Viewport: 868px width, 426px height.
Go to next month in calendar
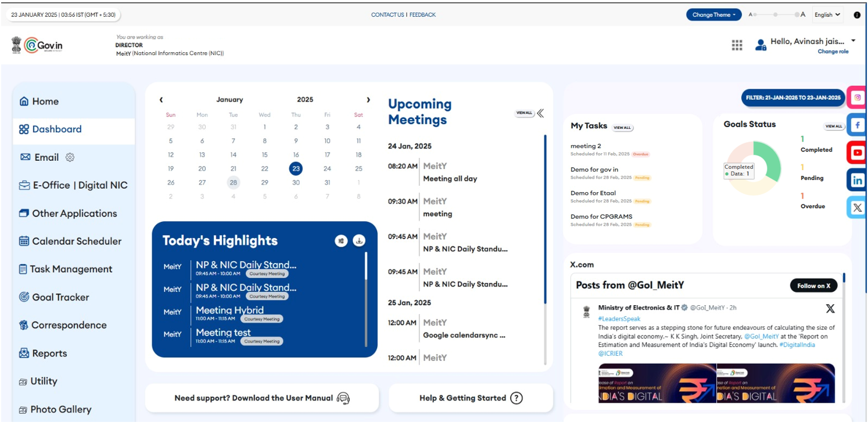pos(368,100)
